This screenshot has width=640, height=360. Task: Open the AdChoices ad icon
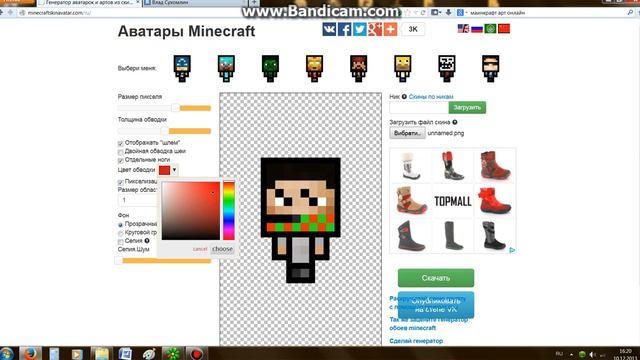coord(512,250)
